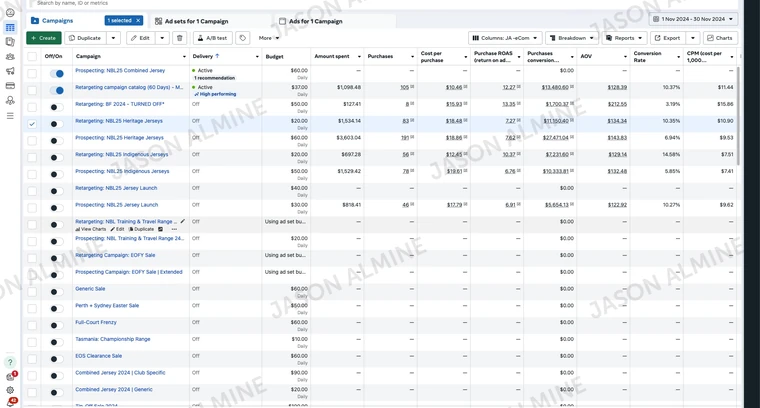Open Tasmania: Championship Range campaign link
The height and width of the screenshot is (408, 760).
coord(112,339)
